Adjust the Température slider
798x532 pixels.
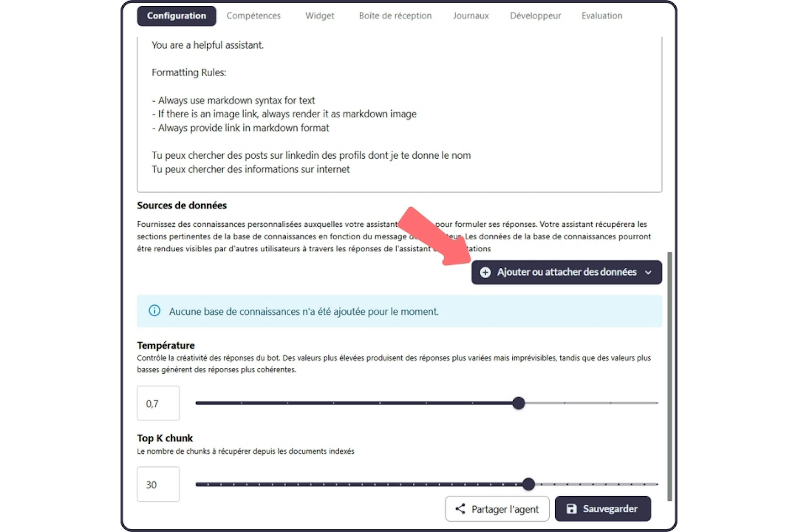pos(518,403)
